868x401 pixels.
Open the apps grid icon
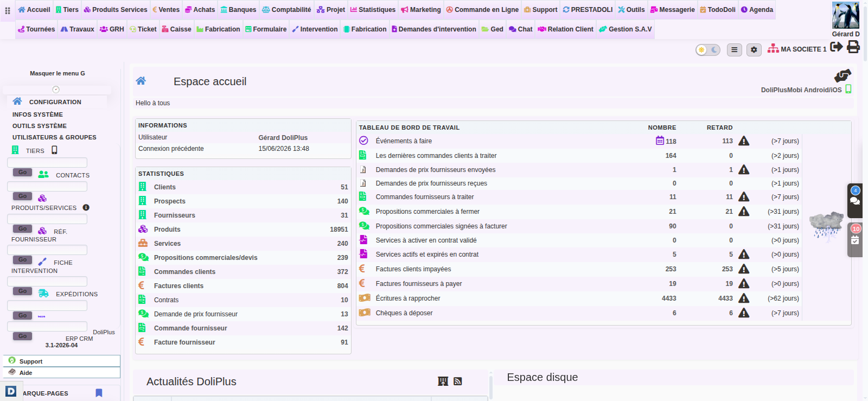pyautogui.click(x=8, y=10)
